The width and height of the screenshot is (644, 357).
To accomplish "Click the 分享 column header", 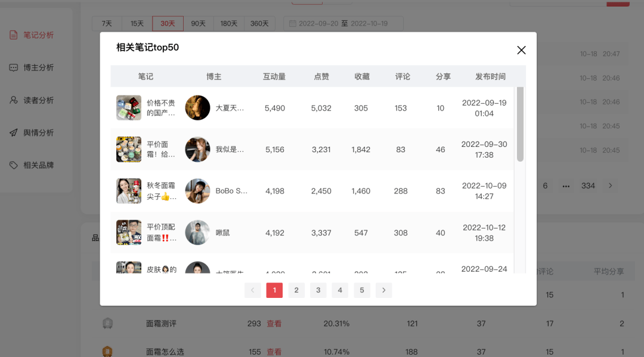I will tap(443, 76).
